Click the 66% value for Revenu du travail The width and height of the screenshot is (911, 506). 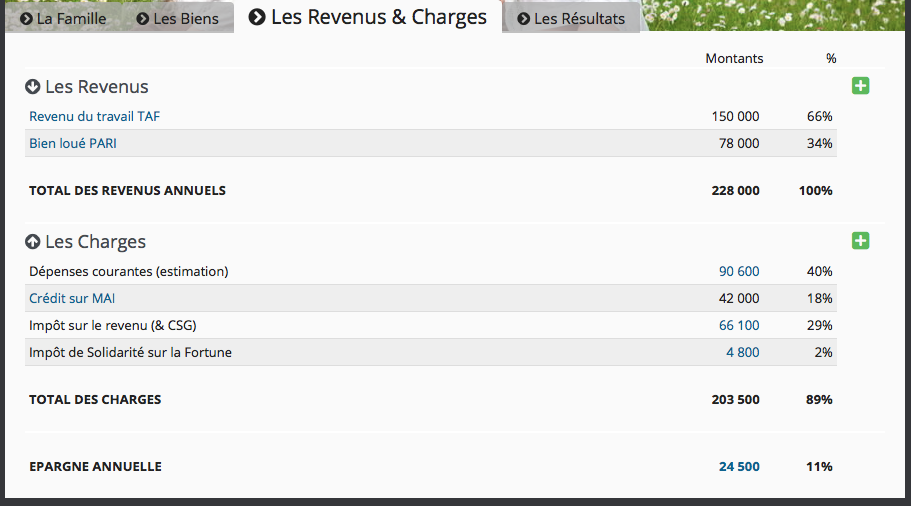point(819,116)
